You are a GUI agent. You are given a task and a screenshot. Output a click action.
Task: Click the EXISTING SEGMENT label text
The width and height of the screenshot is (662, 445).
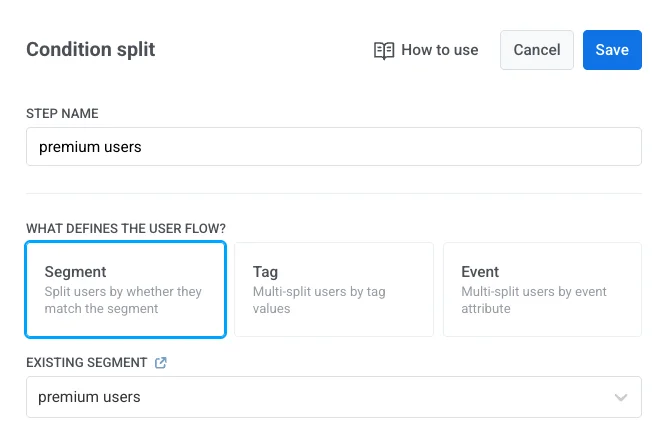[x=86, y=362]
